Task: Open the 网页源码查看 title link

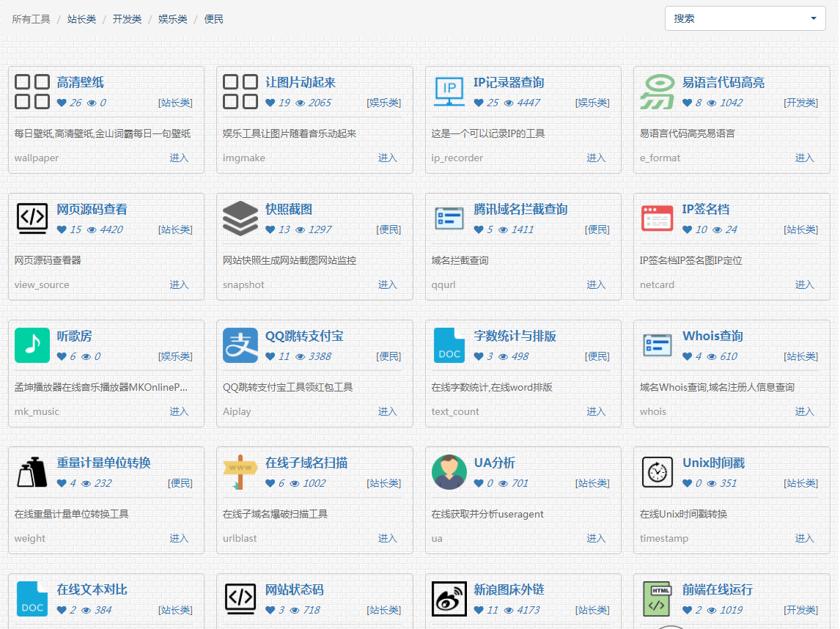Action: pyautogui.click(x=92, y=210)
